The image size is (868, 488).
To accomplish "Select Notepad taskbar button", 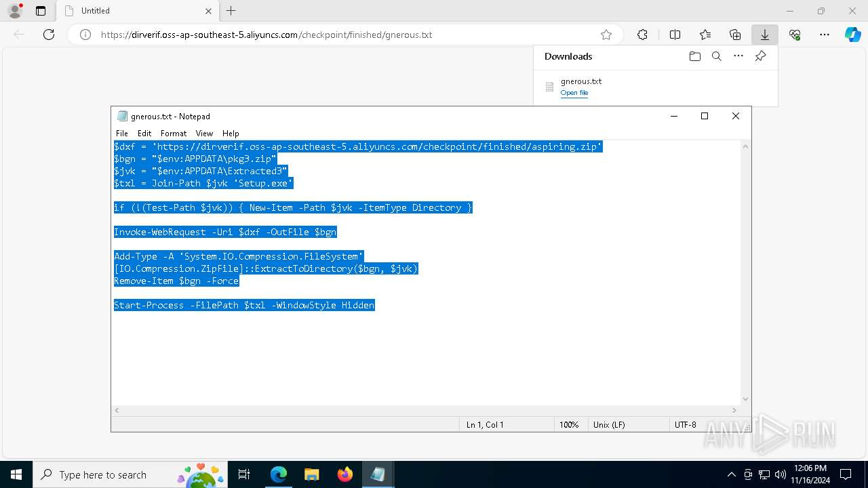I will pyautogui.click(x=378, y=474).
